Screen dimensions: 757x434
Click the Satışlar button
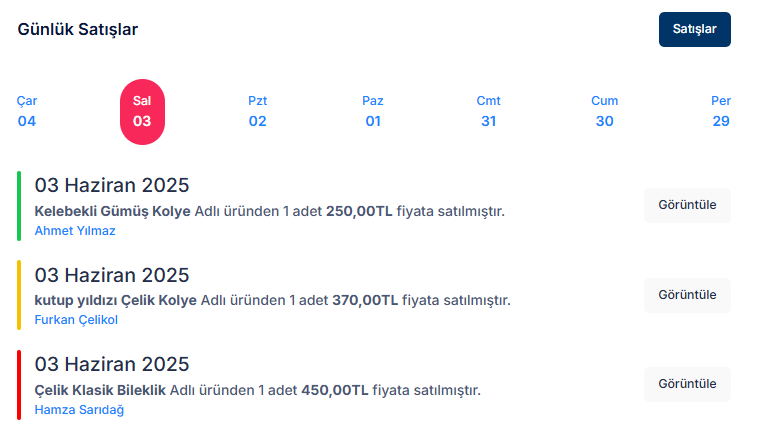pyautogui.click(x=694, y=29)
